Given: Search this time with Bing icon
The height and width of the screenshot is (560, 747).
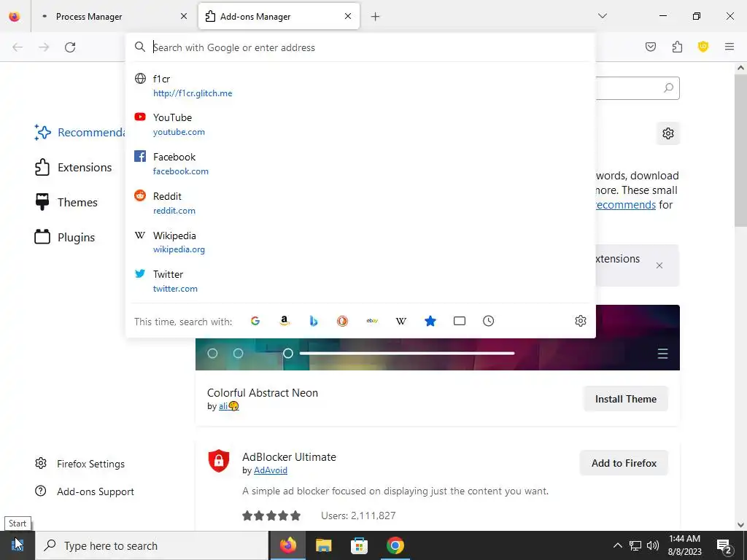Looking at the screenshot, I should [x=314, y=321].
